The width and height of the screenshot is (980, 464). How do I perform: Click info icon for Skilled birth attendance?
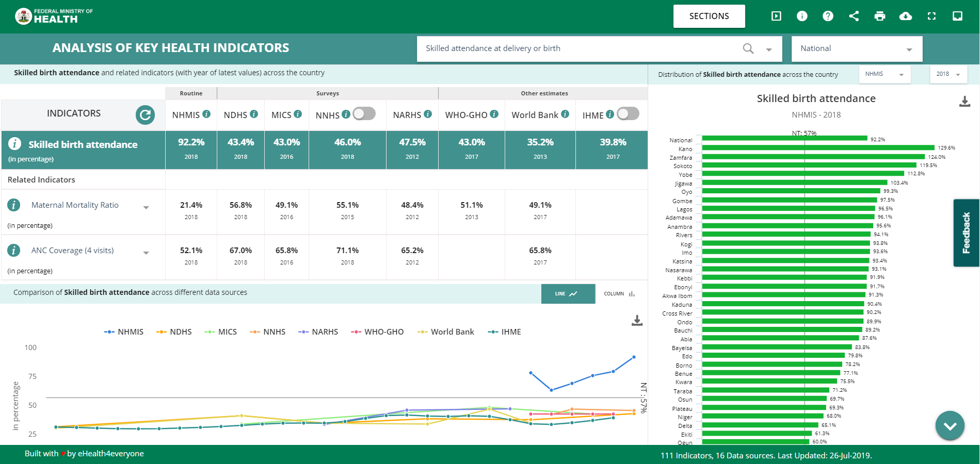click(14, 143)
